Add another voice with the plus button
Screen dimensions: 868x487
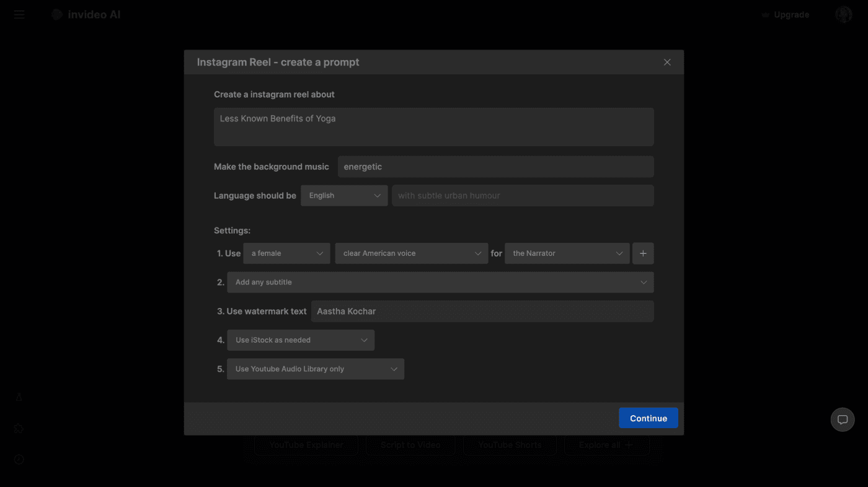[643, 253]
